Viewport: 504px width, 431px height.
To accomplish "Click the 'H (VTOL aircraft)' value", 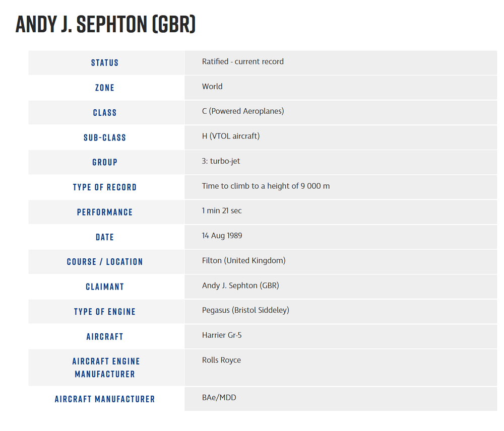I will (231, 136).
